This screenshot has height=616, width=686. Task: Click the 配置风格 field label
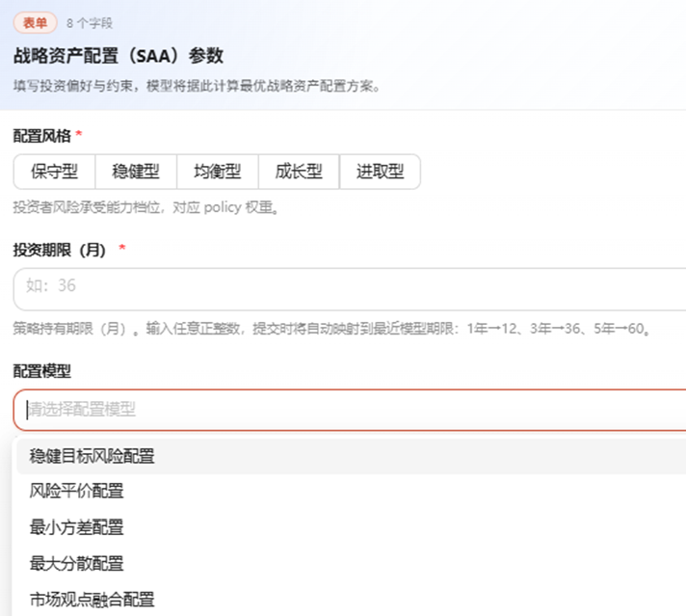point(42,136)
